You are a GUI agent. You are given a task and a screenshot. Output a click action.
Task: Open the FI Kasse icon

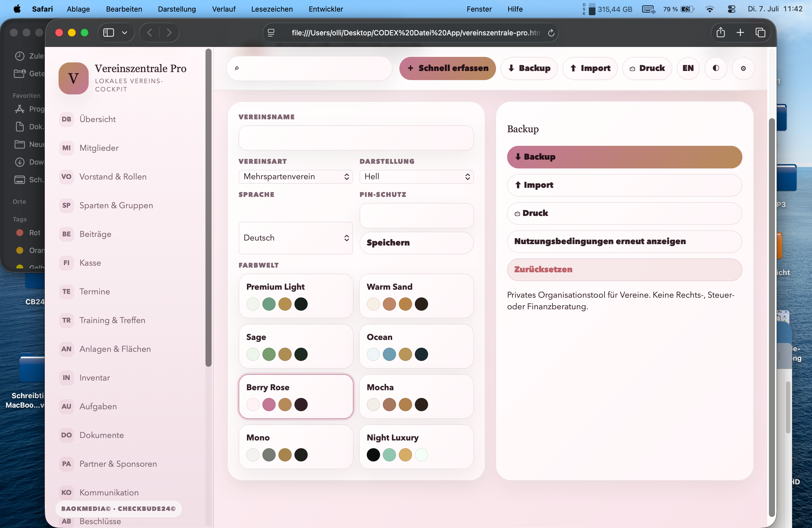(67, 263)
